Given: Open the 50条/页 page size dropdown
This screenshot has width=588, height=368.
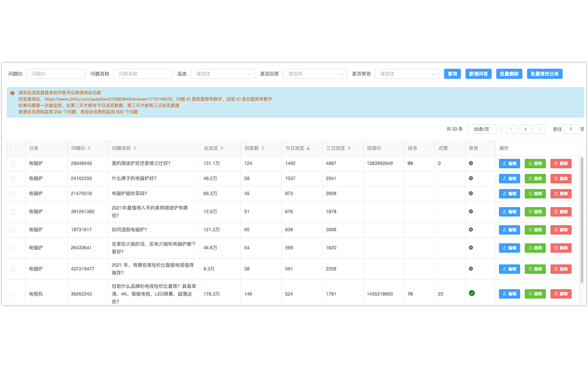Looking at the screenshot, I should [x=484, y=129].
